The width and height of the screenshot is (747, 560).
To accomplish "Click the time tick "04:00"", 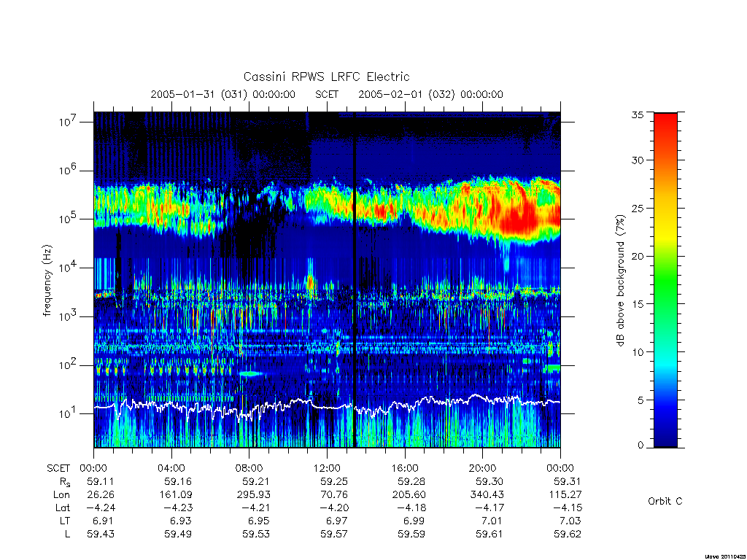I will coord(171,468).
